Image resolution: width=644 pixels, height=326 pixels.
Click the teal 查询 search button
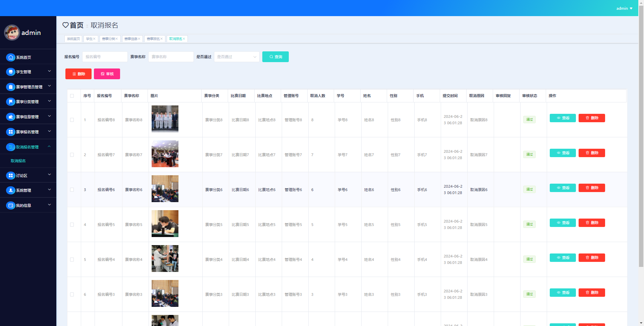pyautogui.click(x=275, y=57)
